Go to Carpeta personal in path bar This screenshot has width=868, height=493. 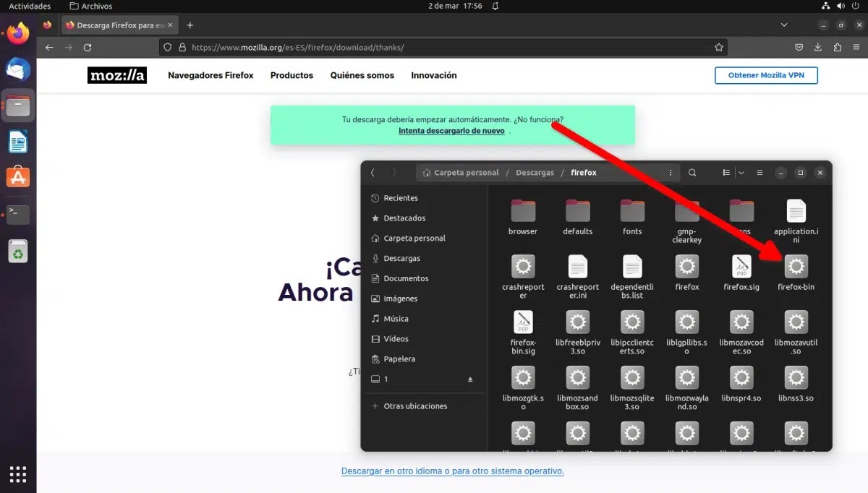[461, 173]
